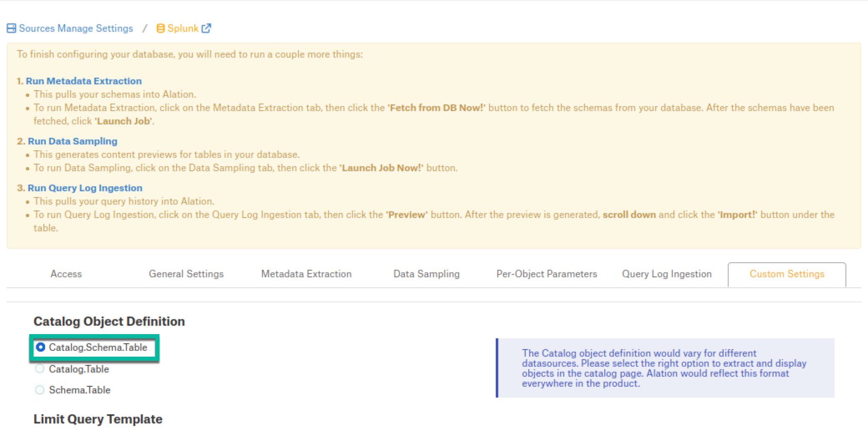
Task: Switch to the Access tab
Action: [x=66, y=274]
